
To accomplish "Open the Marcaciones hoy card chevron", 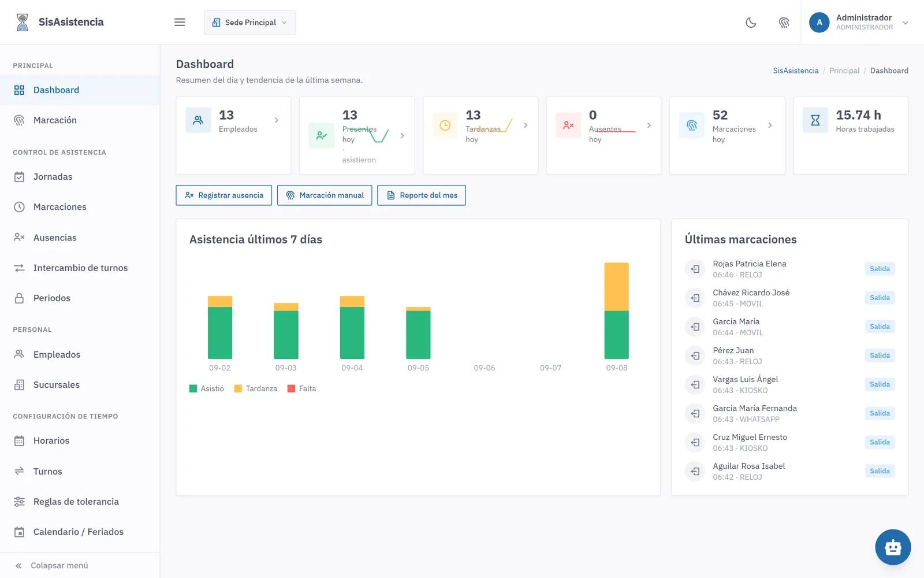I will pos(770,125).
